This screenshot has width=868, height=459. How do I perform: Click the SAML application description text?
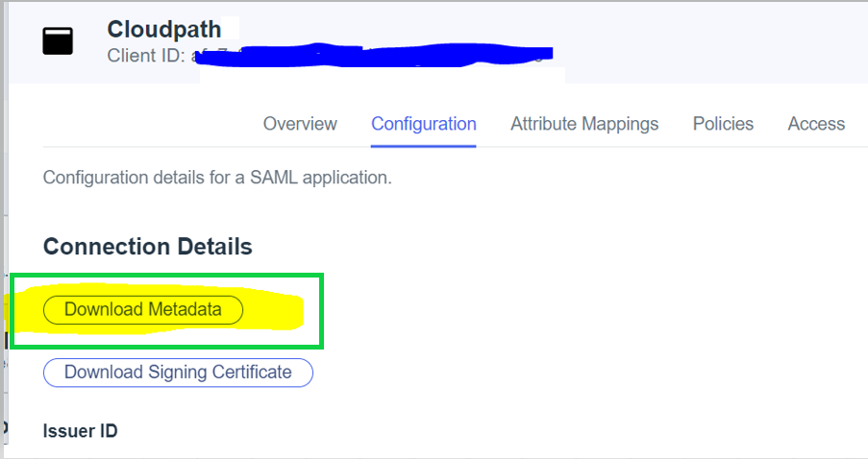[217, 178]
